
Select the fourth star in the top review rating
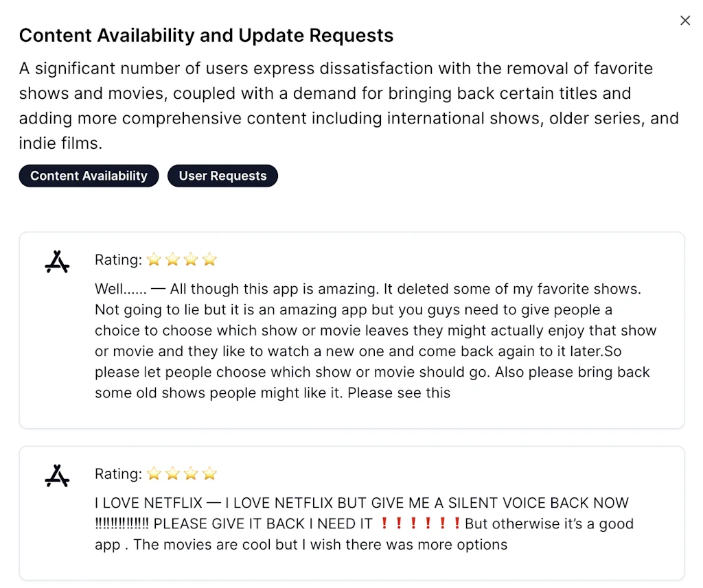209,259
